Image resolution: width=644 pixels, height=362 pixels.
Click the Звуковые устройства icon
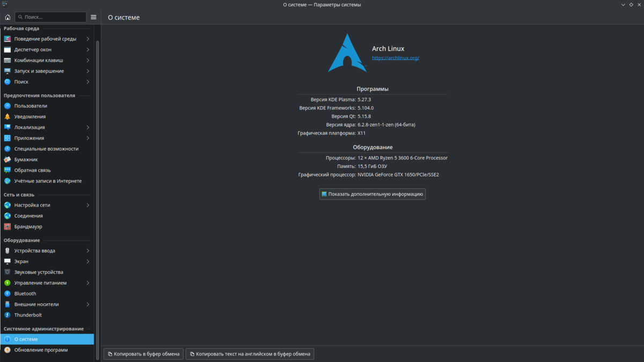[8, 272]
